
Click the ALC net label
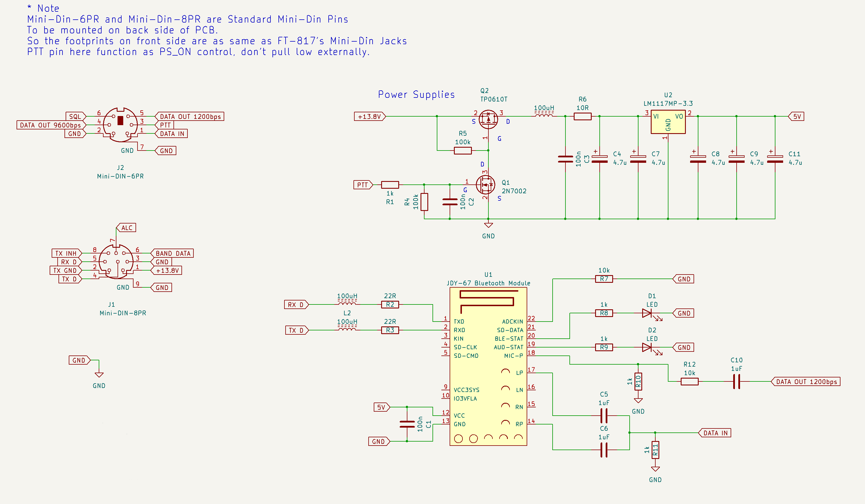126,227
